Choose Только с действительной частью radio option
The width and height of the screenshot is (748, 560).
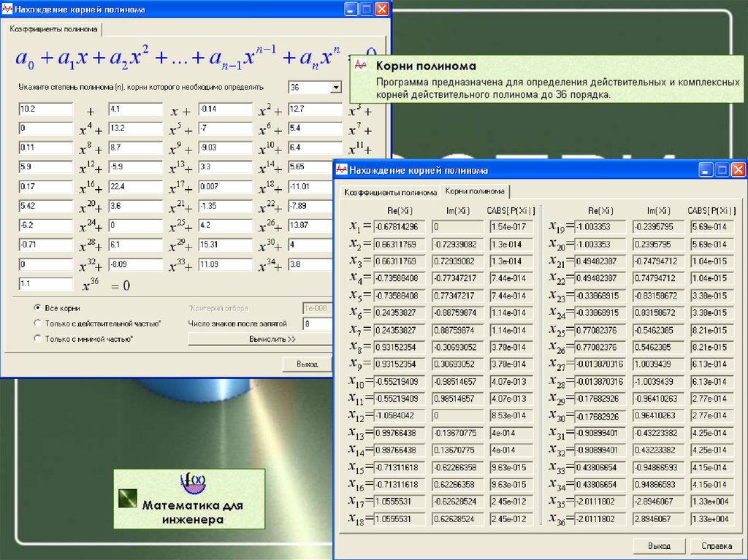tap(37, 323)
